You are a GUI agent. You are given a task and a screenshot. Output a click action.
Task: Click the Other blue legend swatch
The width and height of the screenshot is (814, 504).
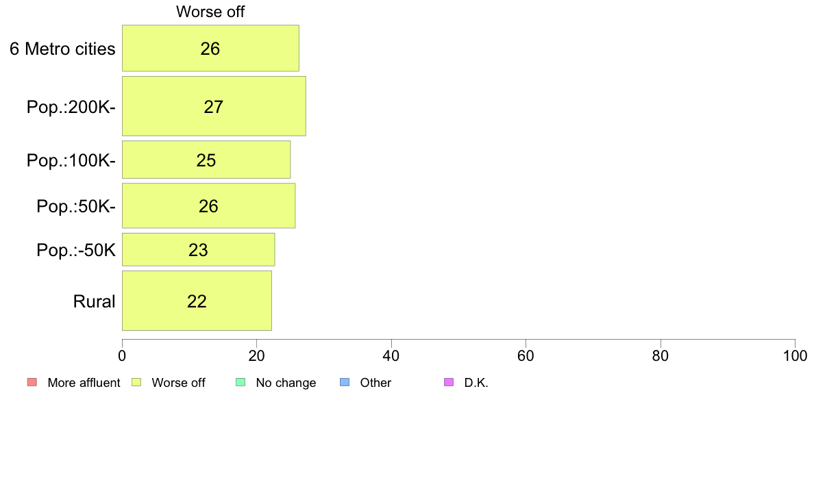(x=345, y=383)
